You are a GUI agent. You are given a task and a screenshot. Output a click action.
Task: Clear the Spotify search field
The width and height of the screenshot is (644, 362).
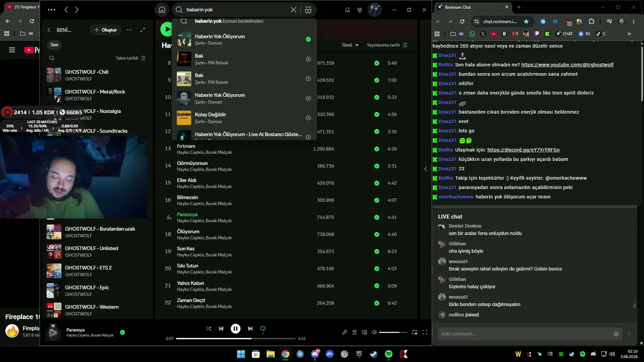pyautogui.click(x=293, y=10)
